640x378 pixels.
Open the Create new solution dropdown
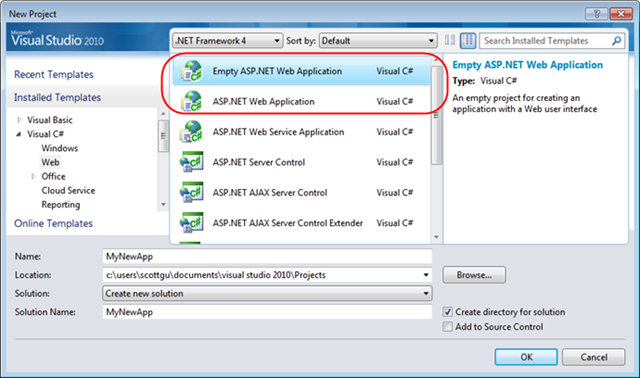[267, 293]
